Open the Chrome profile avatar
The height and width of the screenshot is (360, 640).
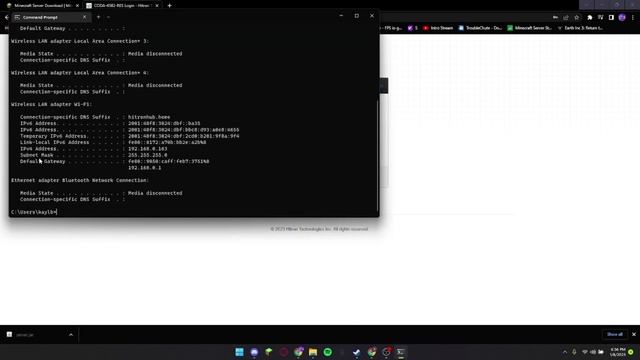coord(622,18)
